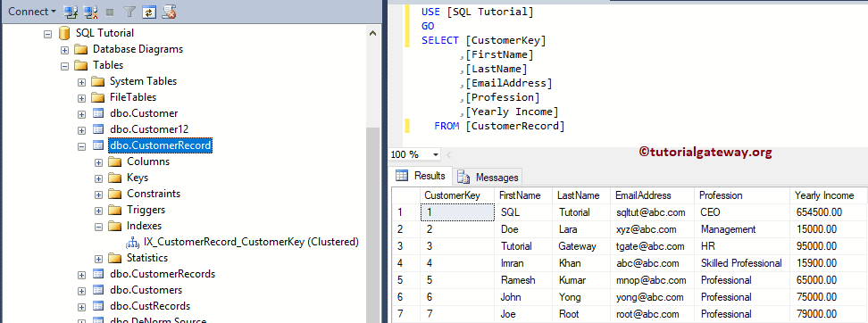Click the LastName column header

coord(582,195)
